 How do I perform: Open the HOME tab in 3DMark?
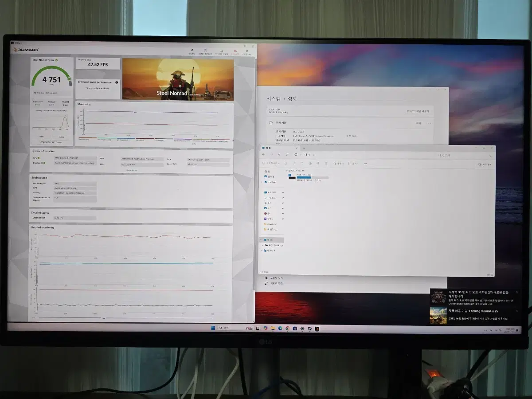coord(192,52)
